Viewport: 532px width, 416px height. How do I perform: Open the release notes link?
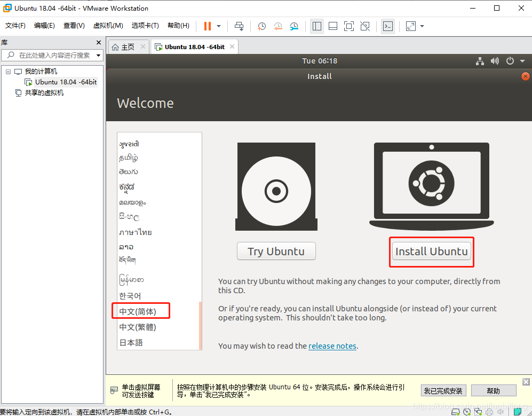click(332, 346)
